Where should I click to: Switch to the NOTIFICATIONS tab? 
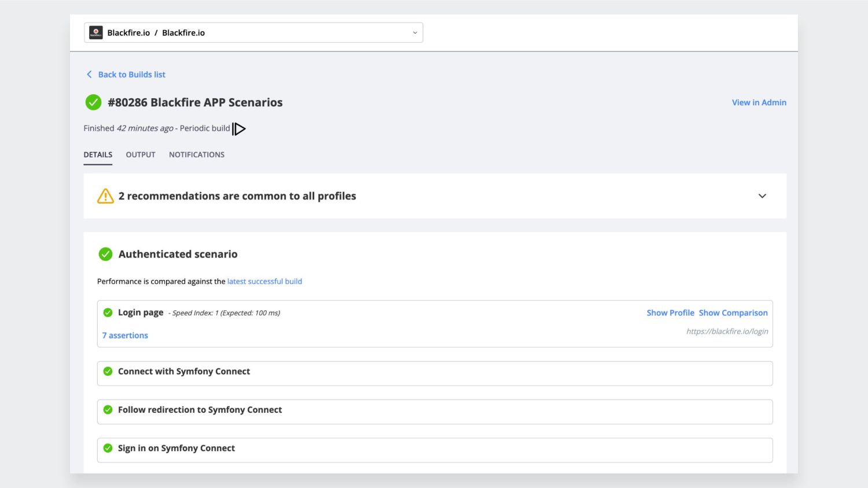(x=197, y=155)
